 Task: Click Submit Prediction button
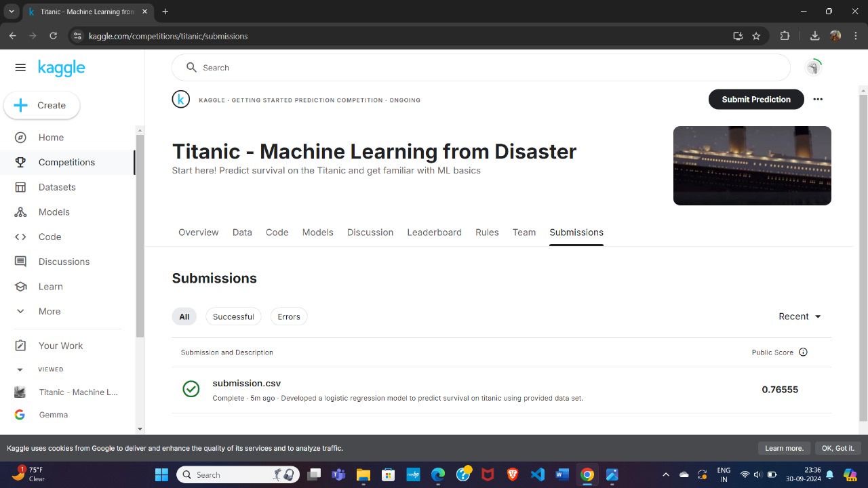(756, 99)
